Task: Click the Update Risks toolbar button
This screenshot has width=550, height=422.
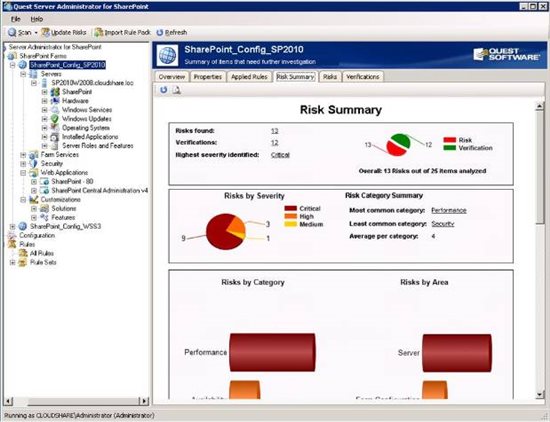Action: pyautogui.click(x=64, y=32)
